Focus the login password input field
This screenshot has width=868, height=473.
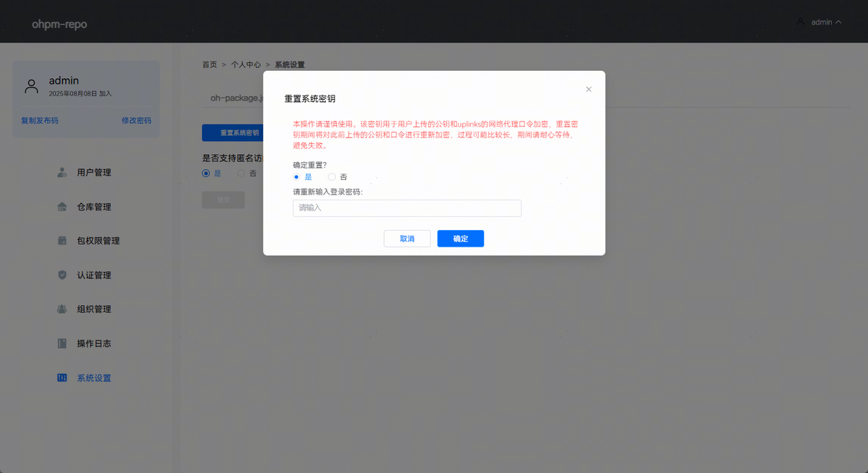(407, 208)
